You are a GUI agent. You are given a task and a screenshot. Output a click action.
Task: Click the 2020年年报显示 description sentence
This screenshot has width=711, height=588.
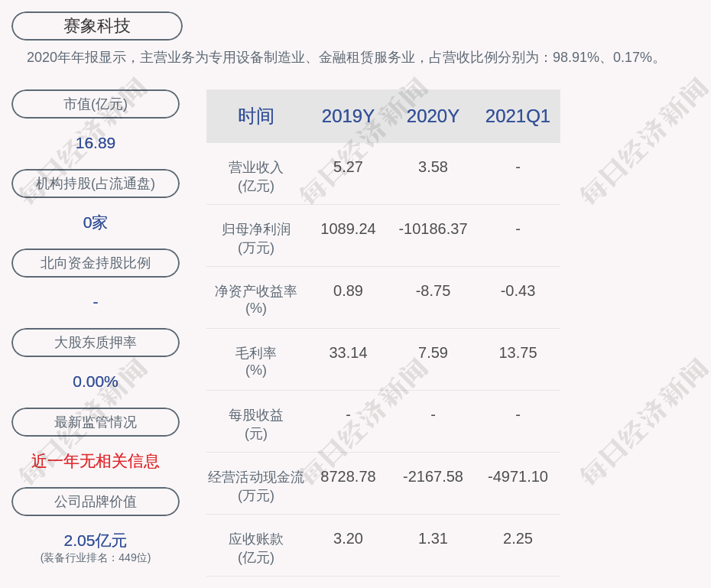[x=343, y=57]
